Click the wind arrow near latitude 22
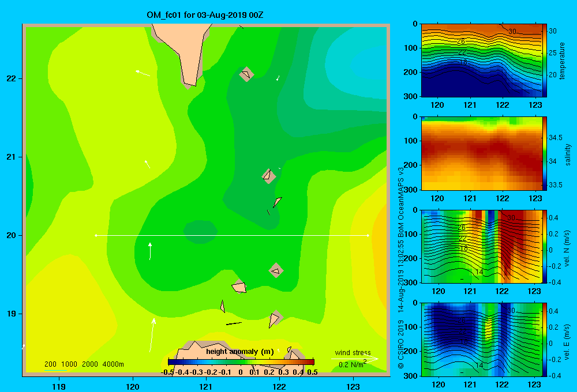Image resolution: width=577 pixels, height=392 pixels. click(143, 73)
